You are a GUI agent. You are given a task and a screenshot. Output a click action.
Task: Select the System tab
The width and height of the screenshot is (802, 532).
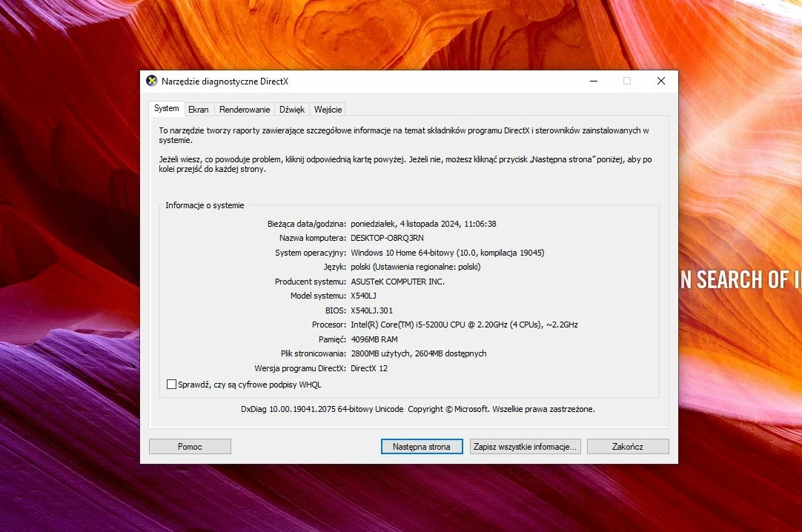point(167,108)
